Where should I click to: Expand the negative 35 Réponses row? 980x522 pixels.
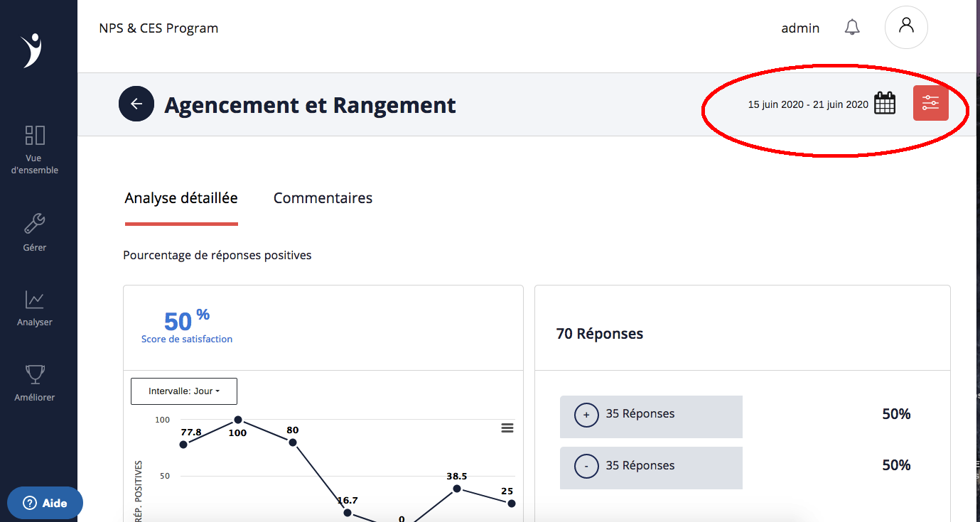[x=586, y=467]
